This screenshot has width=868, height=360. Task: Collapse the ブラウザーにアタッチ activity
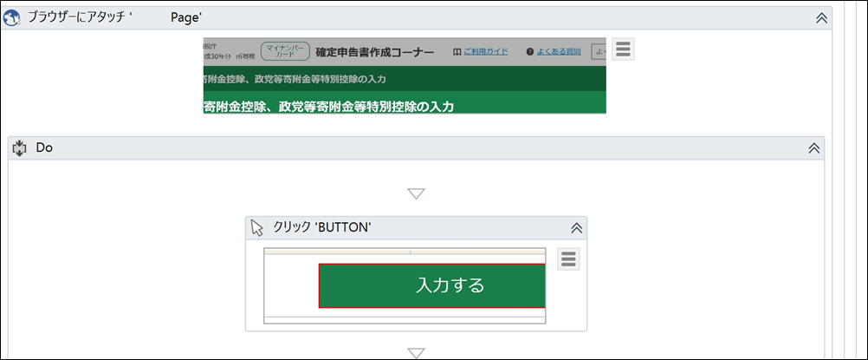tap(821, 17)
